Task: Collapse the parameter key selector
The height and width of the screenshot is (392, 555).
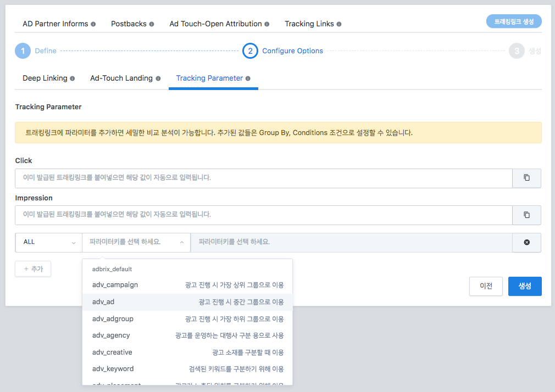Action: pos(181,242)
